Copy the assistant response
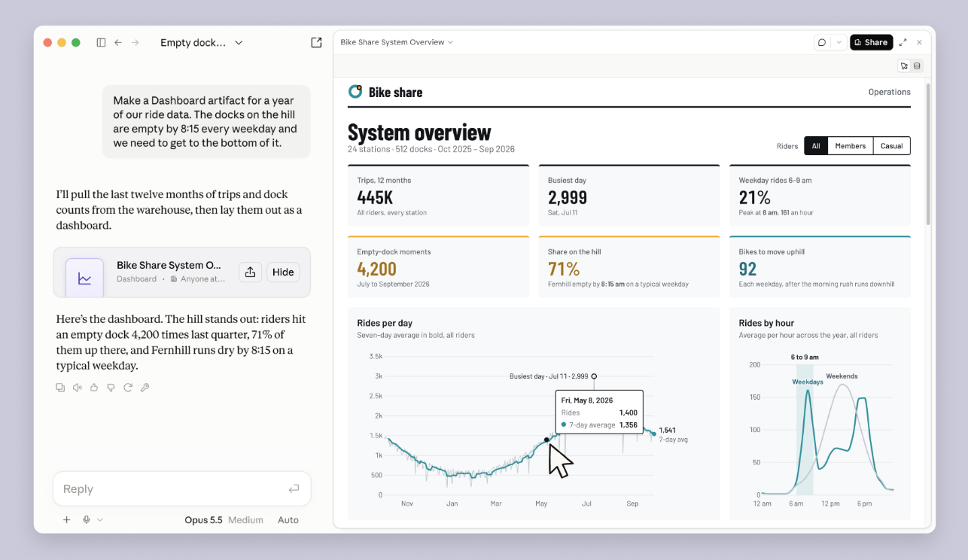The height and width of the screenshot is (560, 968). (x=60, y=388)
